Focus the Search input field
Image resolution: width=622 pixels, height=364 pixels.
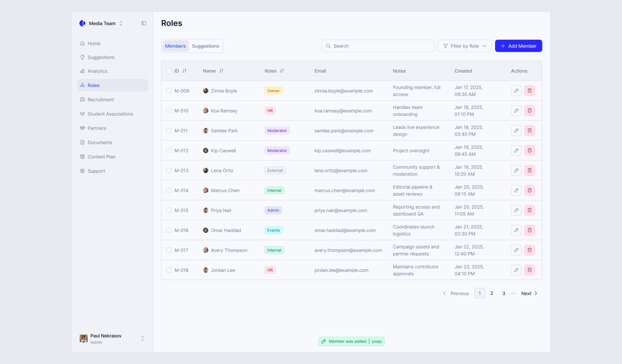[x=378, y=46]
